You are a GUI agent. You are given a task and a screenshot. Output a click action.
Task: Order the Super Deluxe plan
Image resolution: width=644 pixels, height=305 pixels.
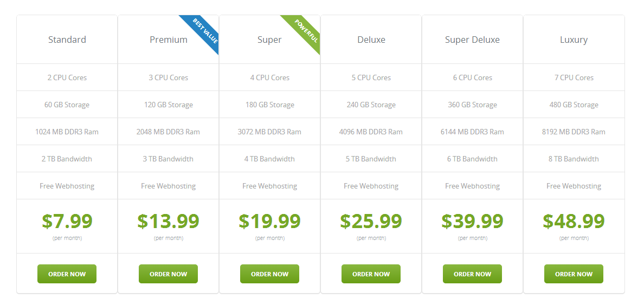[472, 274]
